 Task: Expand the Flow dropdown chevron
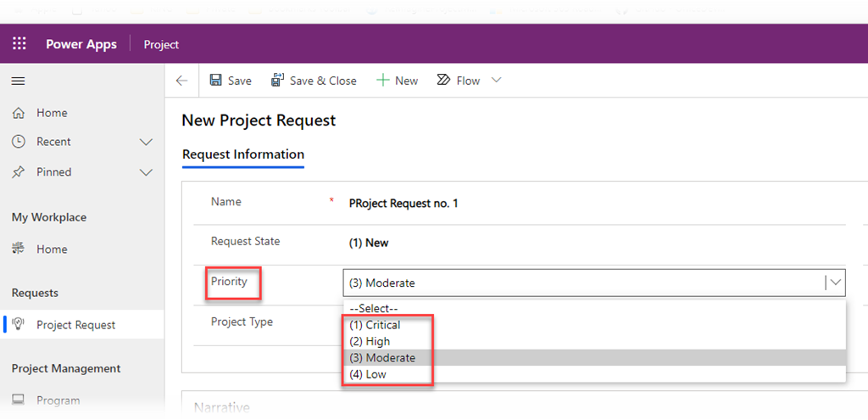497,81
